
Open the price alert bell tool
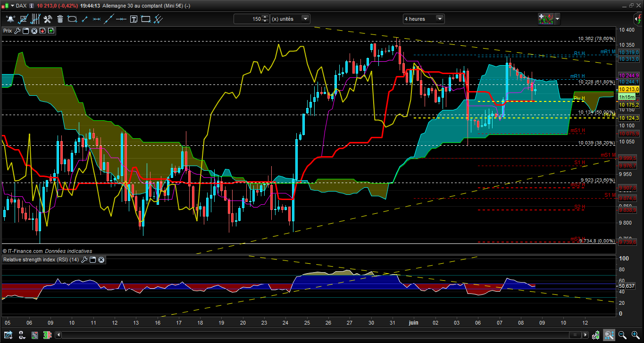tap(10, 19)
